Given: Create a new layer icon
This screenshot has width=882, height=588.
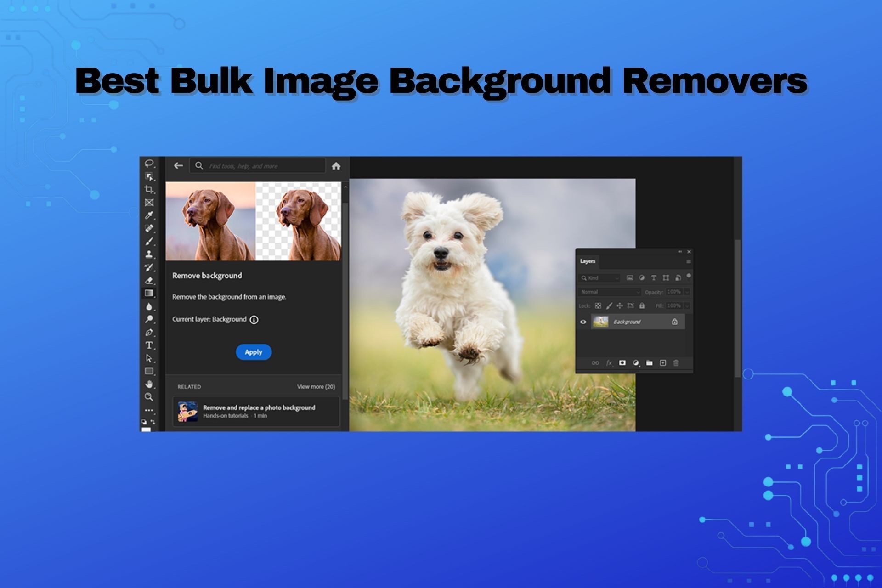Looking at the screenshot, I should click(662, 363).
